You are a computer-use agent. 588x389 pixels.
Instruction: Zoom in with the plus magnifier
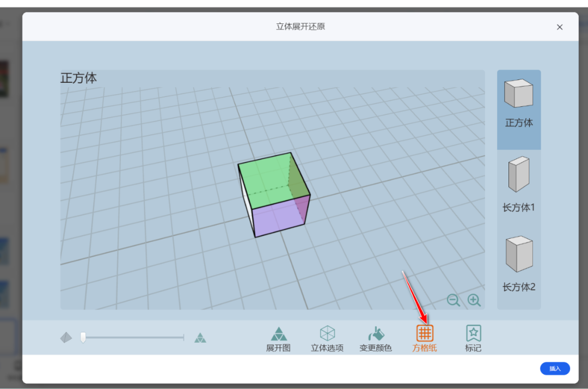pos(474,300)
